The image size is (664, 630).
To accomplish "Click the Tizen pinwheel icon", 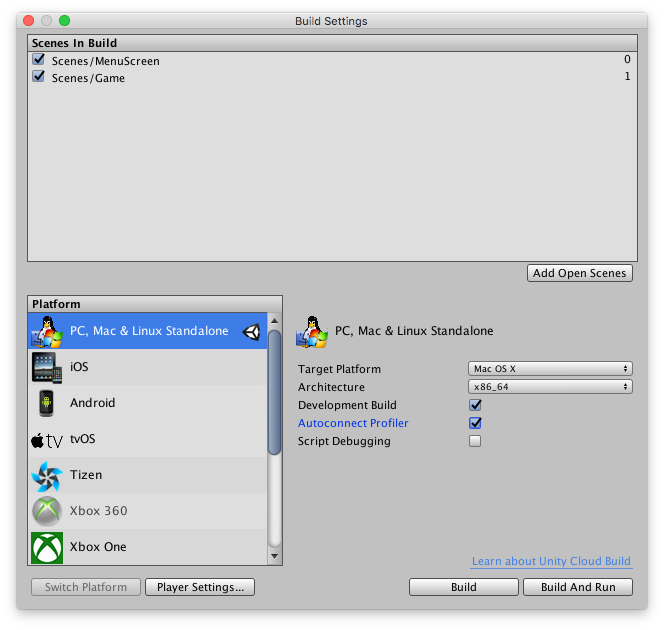I will point(47,476).
